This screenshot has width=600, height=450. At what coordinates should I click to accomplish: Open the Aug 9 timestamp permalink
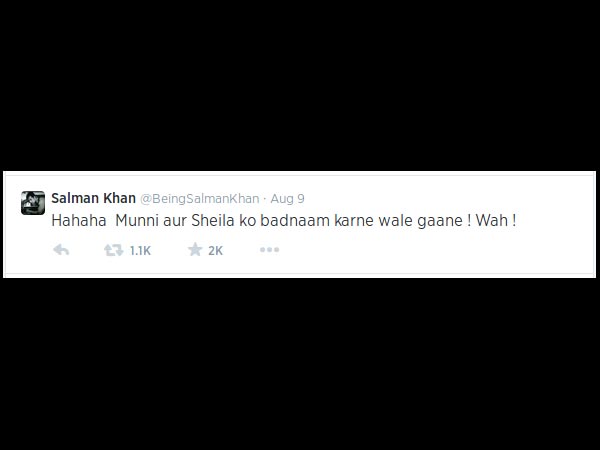tap(287, 199)
